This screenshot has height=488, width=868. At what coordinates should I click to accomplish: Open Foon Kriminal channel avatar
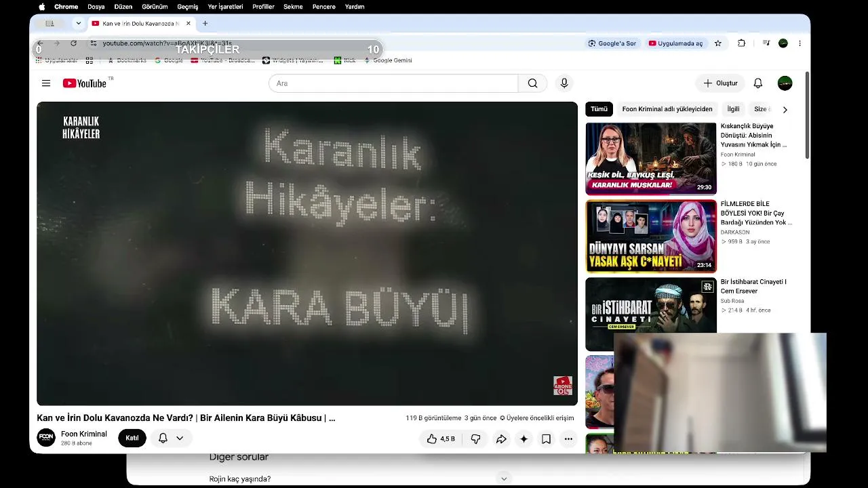[46, 438]
